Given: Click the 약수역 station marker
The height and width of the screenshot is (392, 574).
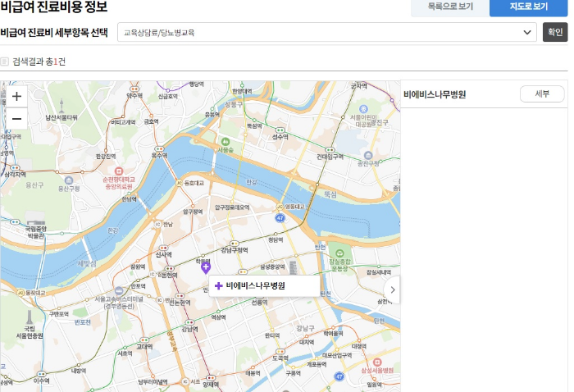Looking at the screenshot, I should [x=134, y=89].
